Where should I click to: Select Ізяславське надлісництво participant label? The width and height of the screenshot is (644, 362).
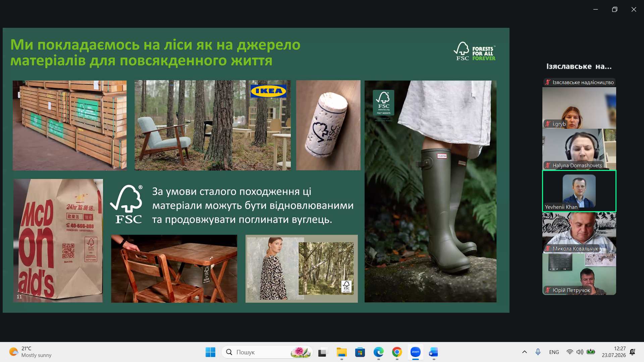point(580,82)
